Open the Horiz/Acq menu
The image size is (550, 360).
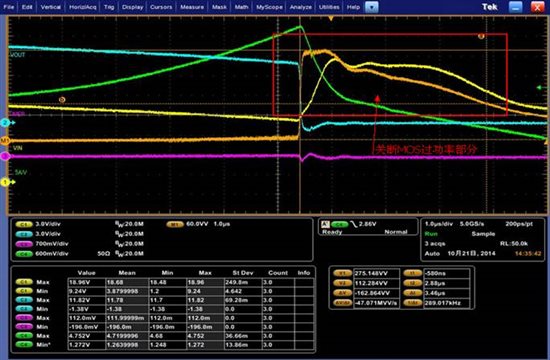coord(82,7)
